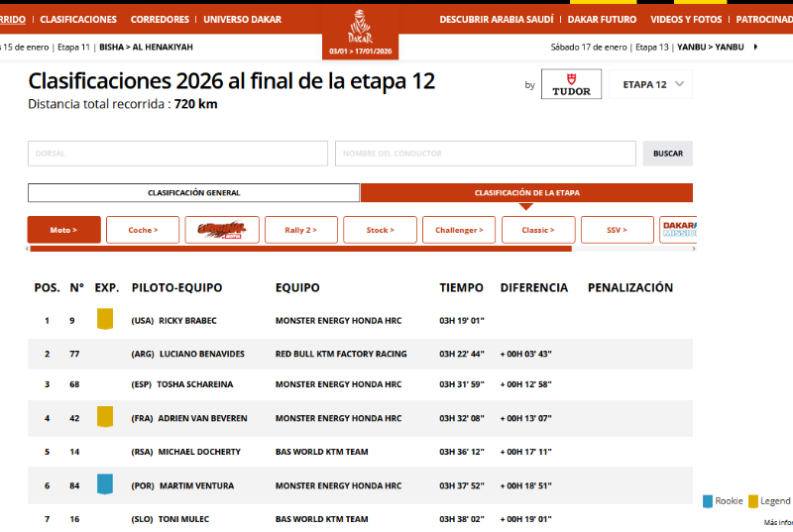
Task: Click the EQUIPO column header
Action: click(x=297, y=288)
